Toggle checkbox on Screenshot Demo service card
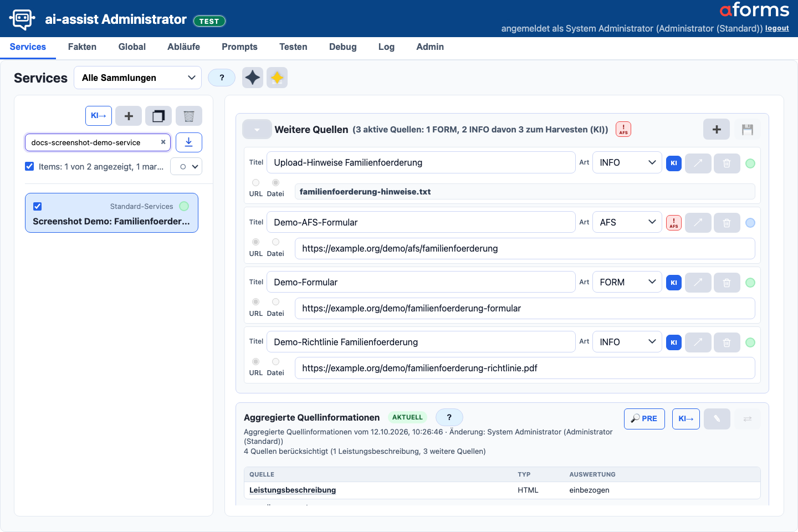 coord(37,206)
